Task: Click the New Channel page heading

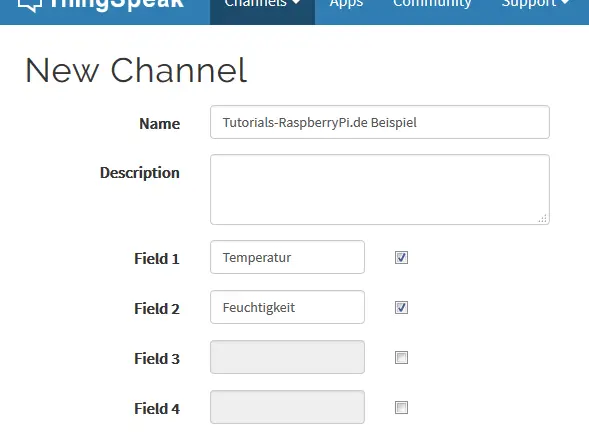Action: tap(136, 70)
